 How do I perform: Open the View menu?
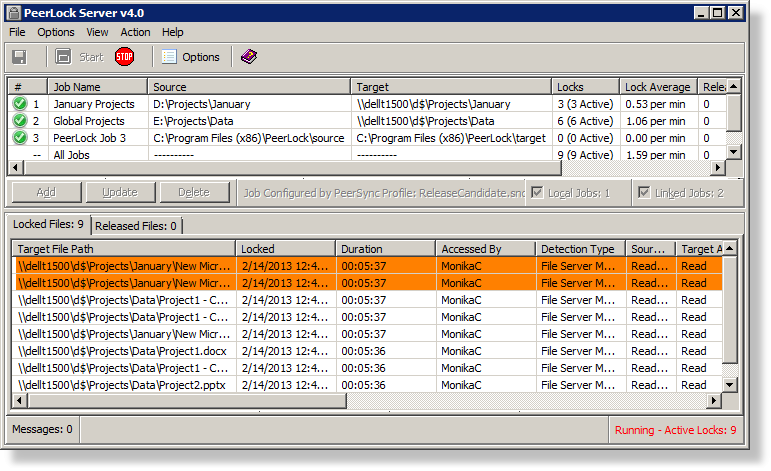coord(97,32)
